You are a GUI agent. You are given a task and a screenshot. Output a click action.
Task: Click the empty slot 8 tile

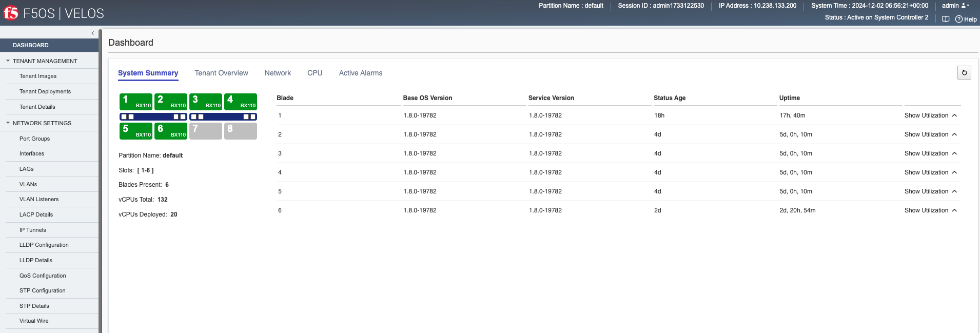pyautogui.click(x=241, y=131)
